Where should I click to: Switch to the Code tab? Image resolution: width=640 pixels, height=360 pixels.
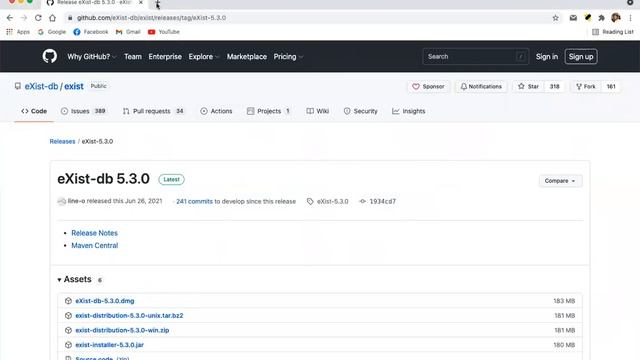pos(34,111)
